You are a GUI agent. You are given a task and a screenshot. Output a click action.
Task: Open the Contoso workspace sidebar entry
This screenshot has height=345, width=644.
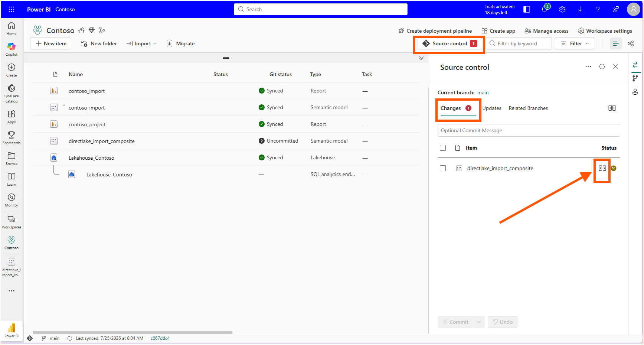click(12, 243)
